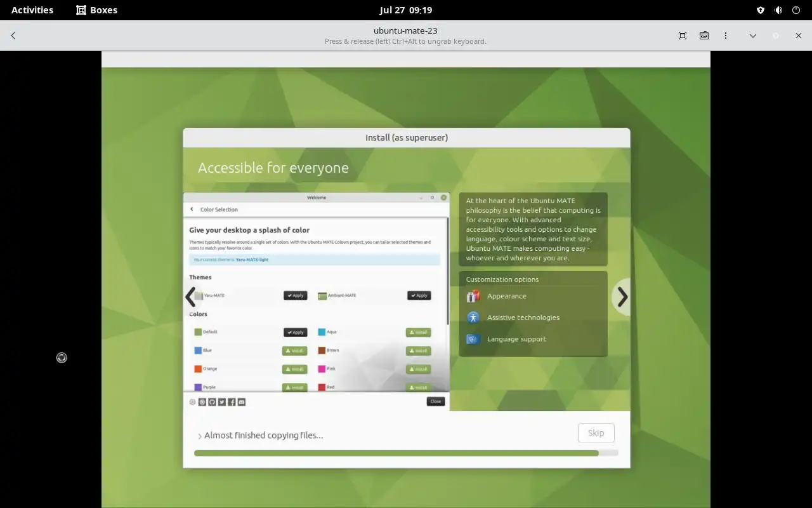The width and height of the screenshot is (812, 508).
Task: Click the Skip button
Action: 596,433
